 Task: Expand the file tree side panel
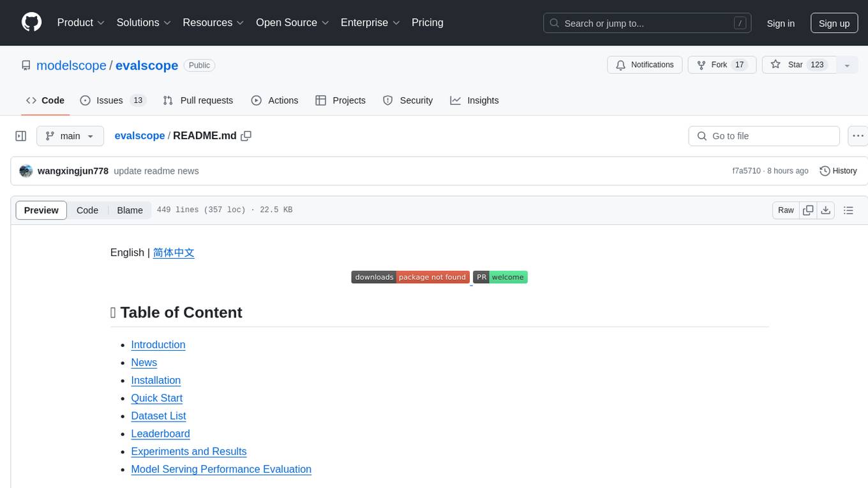[x=21, y=136]
